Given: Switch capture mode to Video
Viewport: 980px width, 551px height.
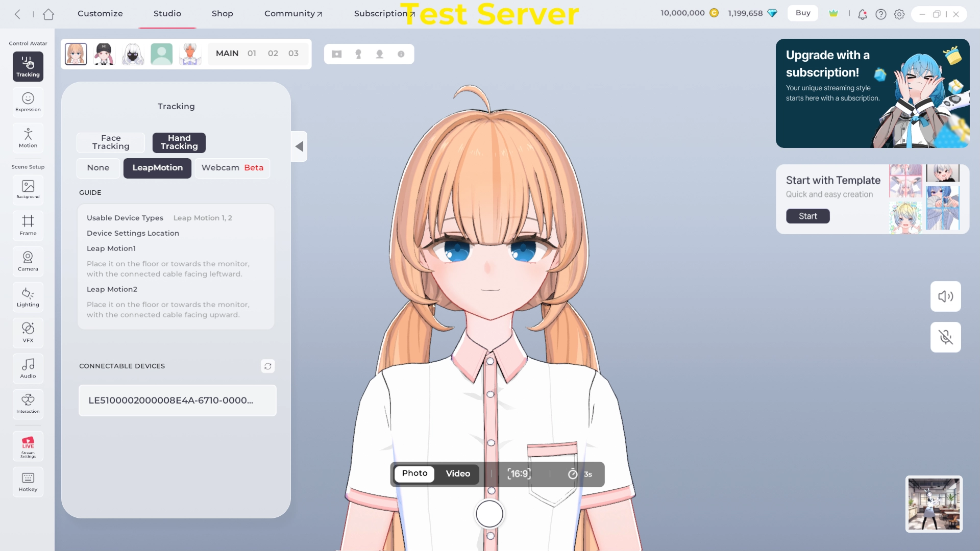Looking at the screenshot, I should pyautogui.click(x=458, y=474).
